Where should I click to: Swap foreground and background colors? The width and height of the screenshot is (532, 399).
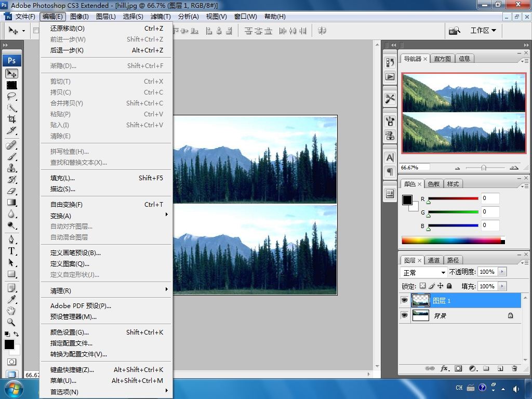pyautogui.click(x=16, y=334)
